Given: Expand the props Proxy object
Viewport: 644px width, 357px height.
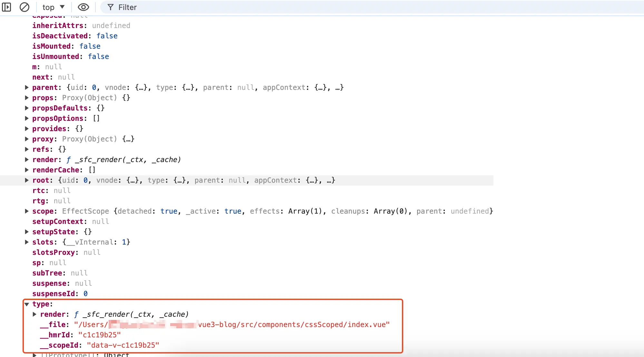Looking at the screenshot, I should pos(27,98).
